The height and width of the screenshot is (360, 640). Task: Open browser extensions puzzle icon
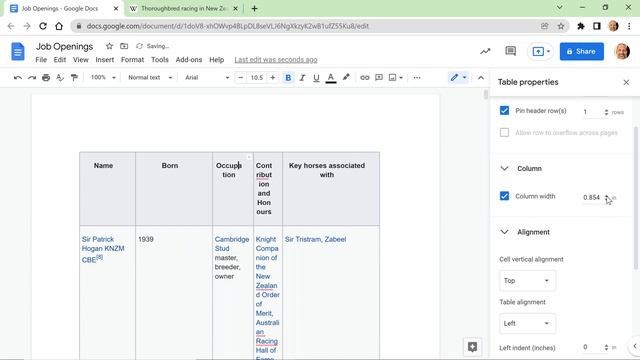580,26
